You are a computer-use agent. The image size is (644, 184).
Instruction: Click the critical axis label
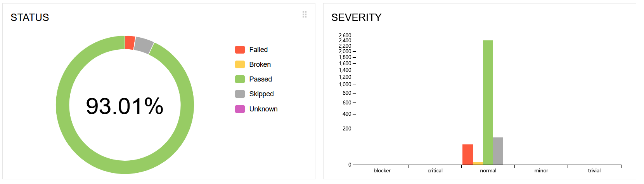[x=435, y=171]
